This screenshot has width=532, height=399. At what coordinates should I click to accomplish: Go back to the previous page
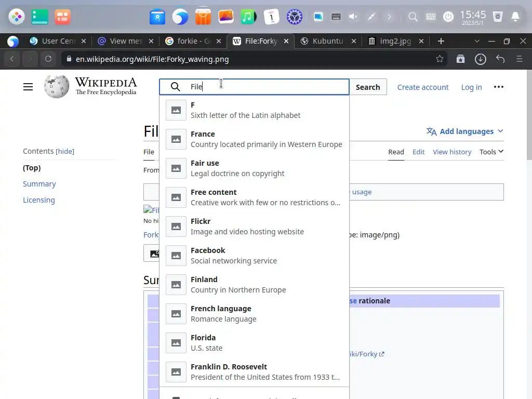[x=12, y=59]
